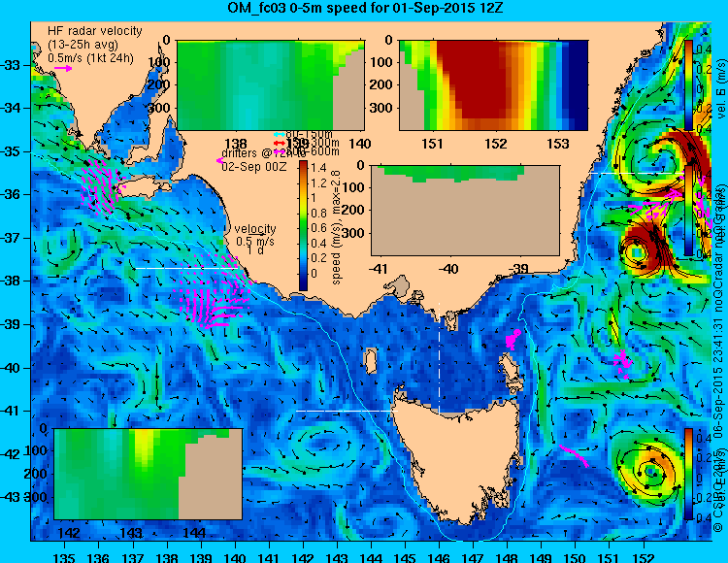This screenshot has height=563, width=728.
Task: Click the 'vel. E (m/s)' colorbar label
Action: [721, 88]
